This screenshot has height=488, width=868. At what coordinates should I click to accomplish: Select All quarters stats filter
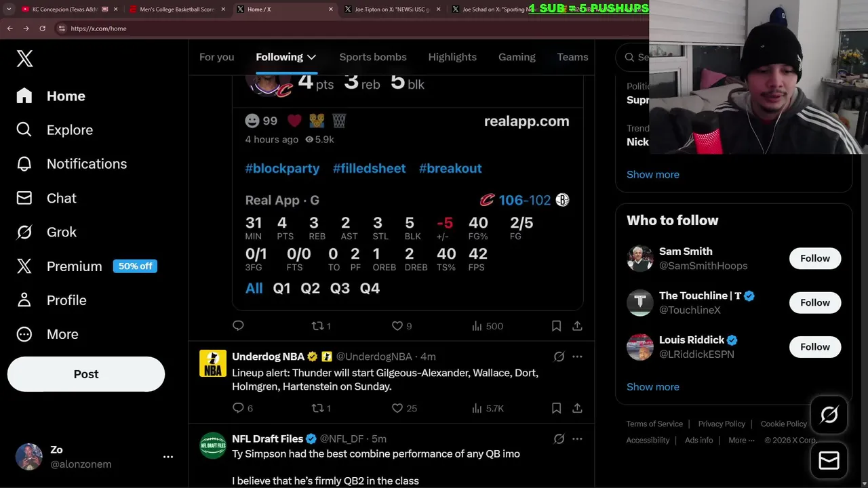pyautogui.click(x=254, y=288)
